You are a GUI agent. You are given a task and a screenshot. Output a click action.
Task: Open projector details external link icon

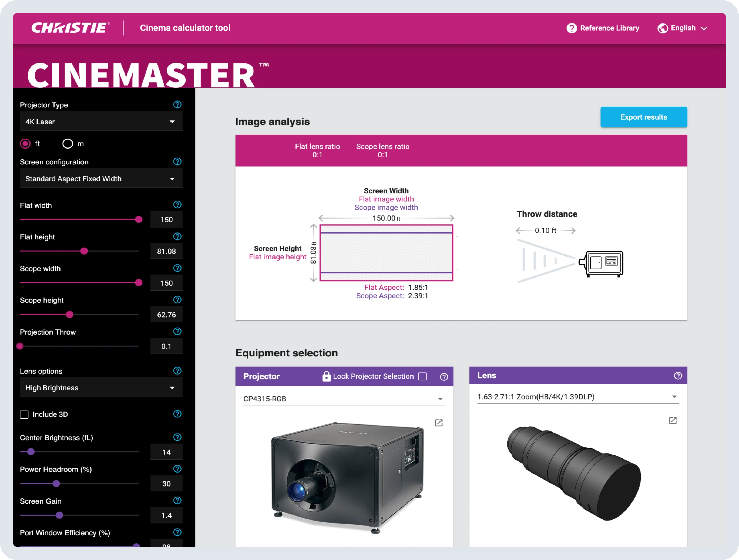coord(439,423)
